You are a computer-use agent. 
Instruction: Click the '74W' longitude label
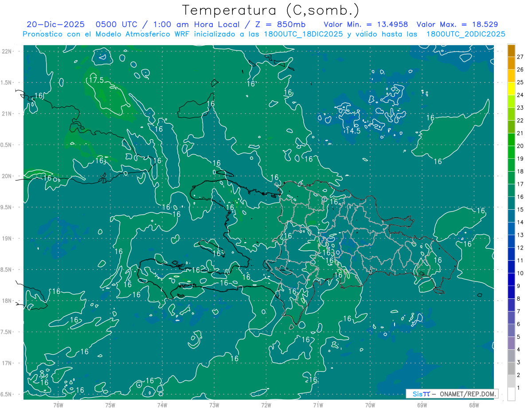tap(162, 405)
